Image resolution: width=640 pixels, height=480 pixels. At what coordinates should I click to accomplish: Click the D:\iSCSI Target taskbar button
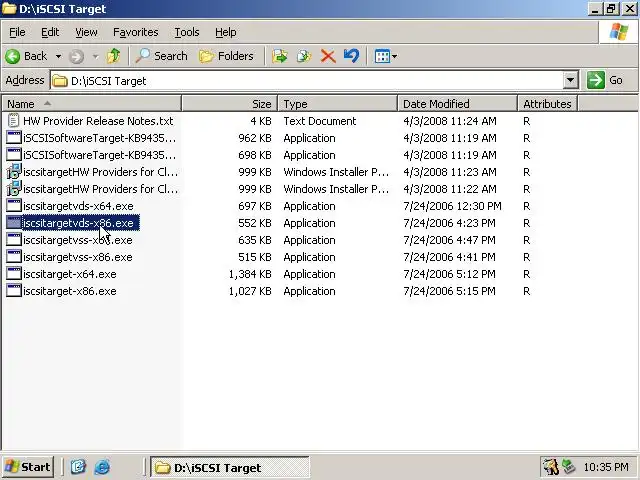(230, 467)
